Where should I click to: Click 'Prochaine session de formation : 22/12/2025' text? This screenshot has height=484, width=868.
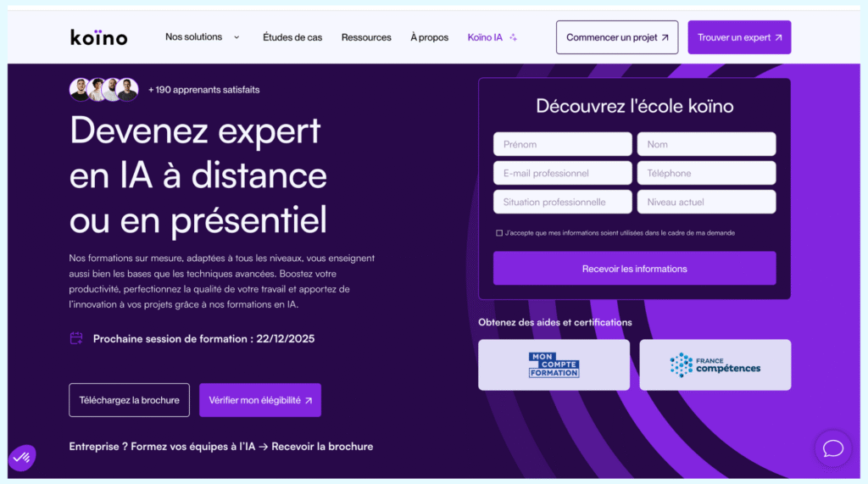[203, 339]
